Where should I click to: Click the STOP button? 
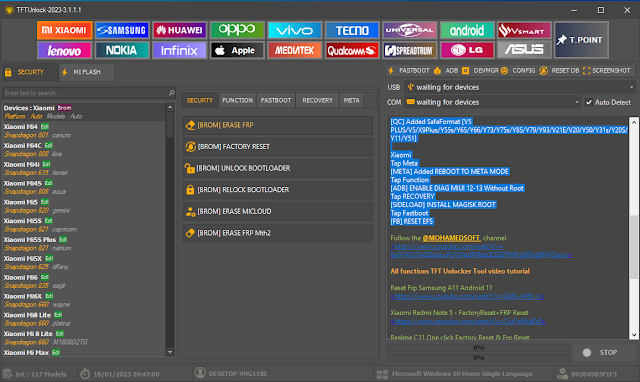tap(603, 353)
